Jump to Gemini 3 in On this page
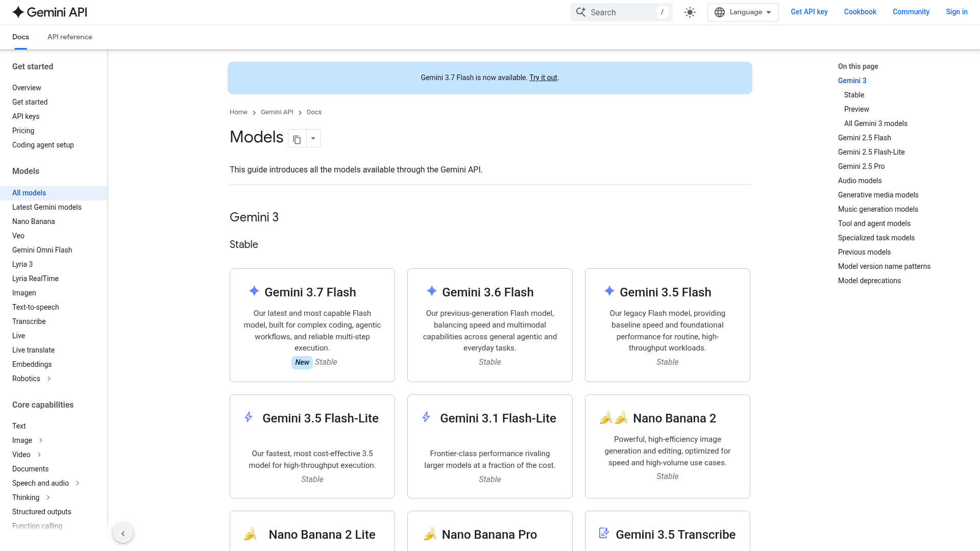Screen dimensions: 980x551 (852, 81)
